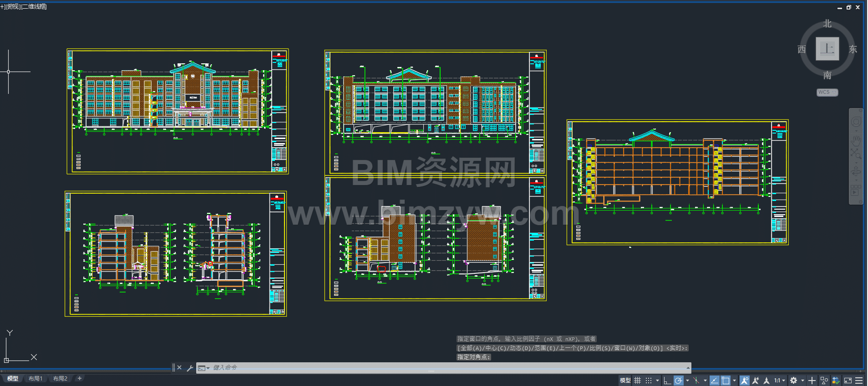Toggle 2D object snap
Screen dimensions: 868x386
tap(726, 381)
